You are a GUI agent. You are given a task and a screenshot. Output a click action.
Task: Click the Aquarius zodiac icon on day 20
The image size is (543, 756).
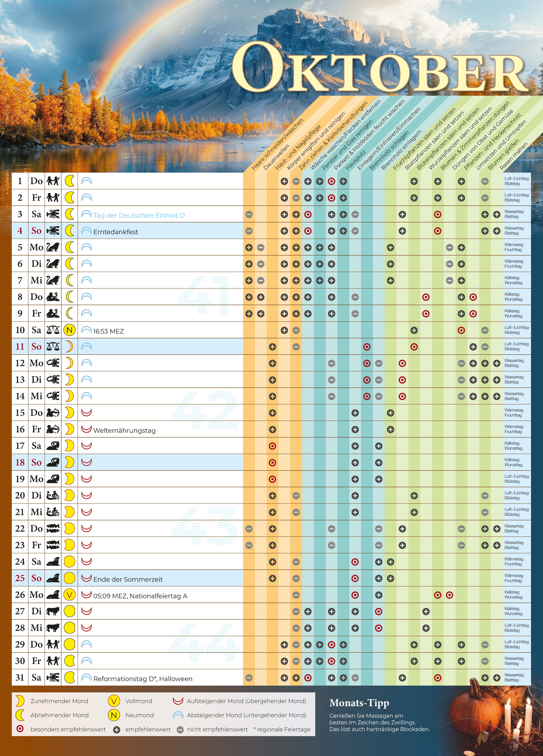(53, 495)
